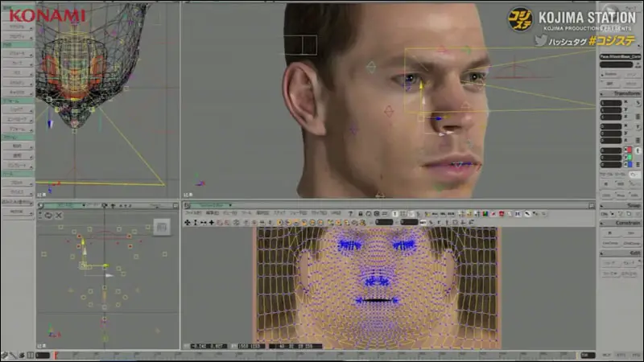The width and height of the screenshot is (644, 362).
Task: Open the Transform panel header menu
Action: [619, 91]
